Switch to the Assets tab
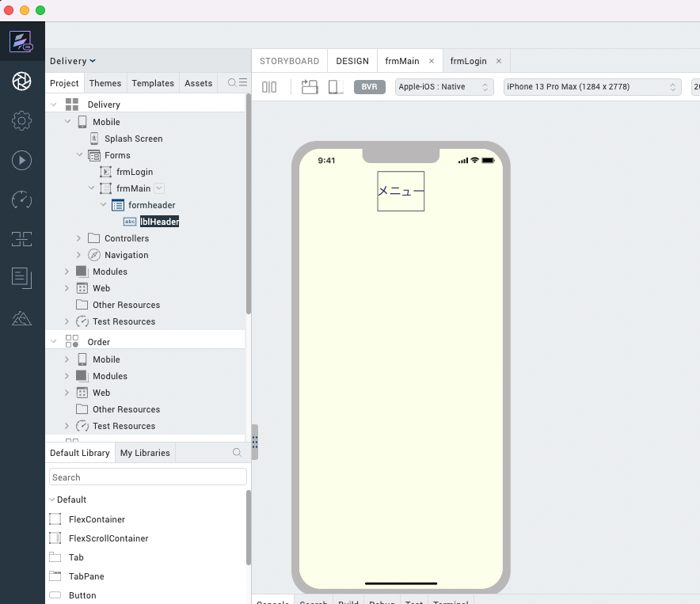700x604 pixels. pyautogui.click(x=198, y=83)
